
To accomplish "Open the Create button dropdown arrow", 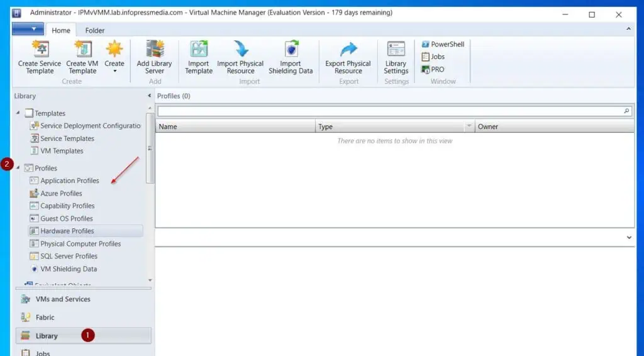I will click(114, 71).
